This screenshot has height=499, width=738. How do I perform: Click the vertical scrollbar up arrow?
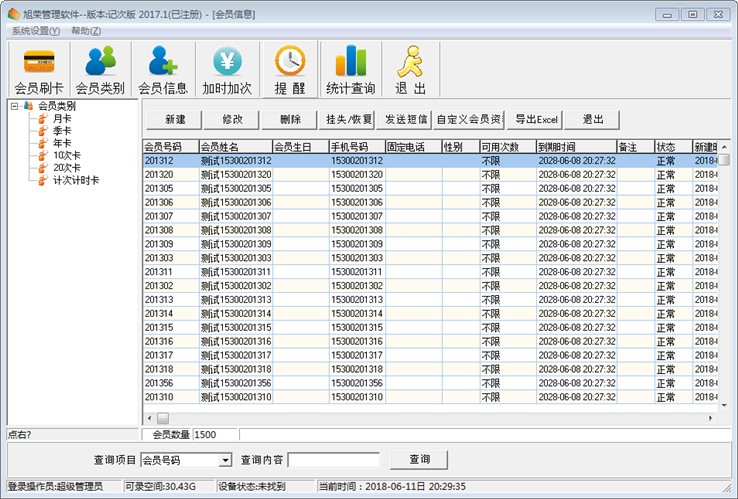tap(724, 146)
